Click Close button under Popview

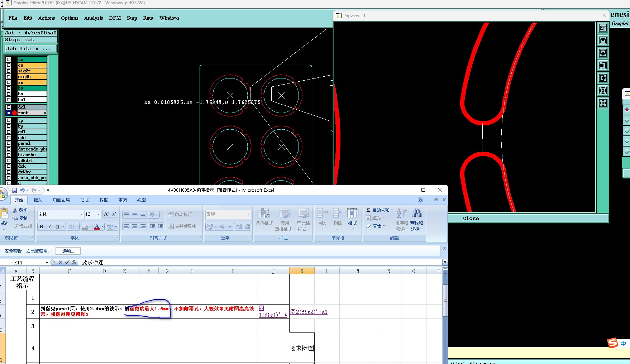point(471,218)
